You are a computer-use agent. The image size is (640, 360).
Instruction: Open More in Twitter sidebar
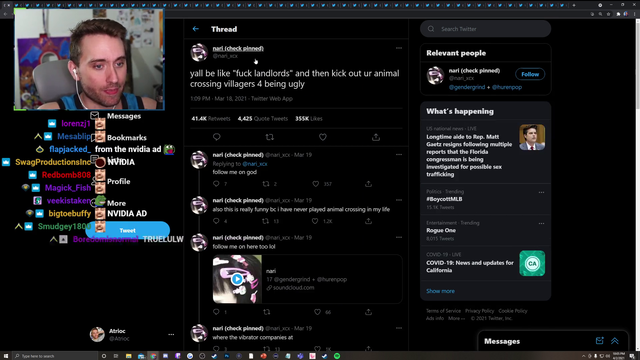(x=116, y=203)
